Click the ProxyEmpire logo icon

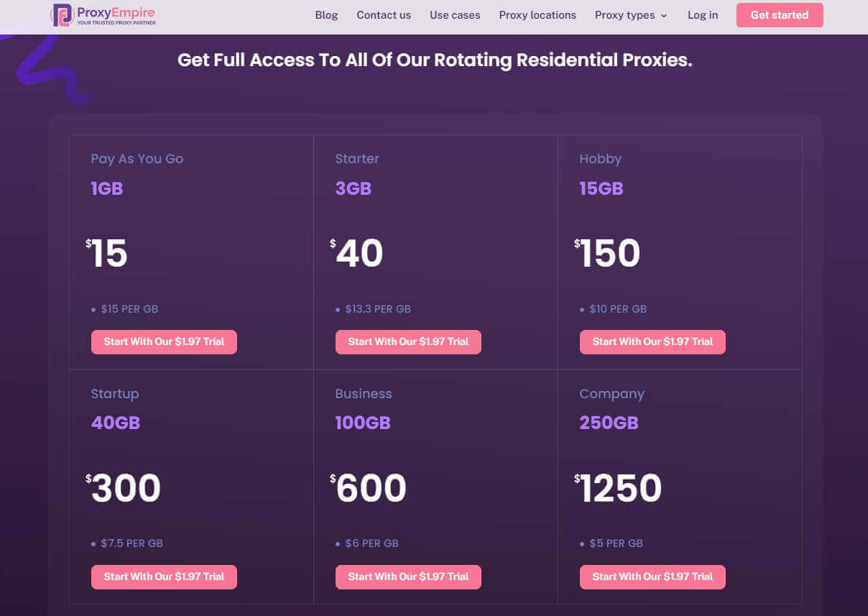63,15
